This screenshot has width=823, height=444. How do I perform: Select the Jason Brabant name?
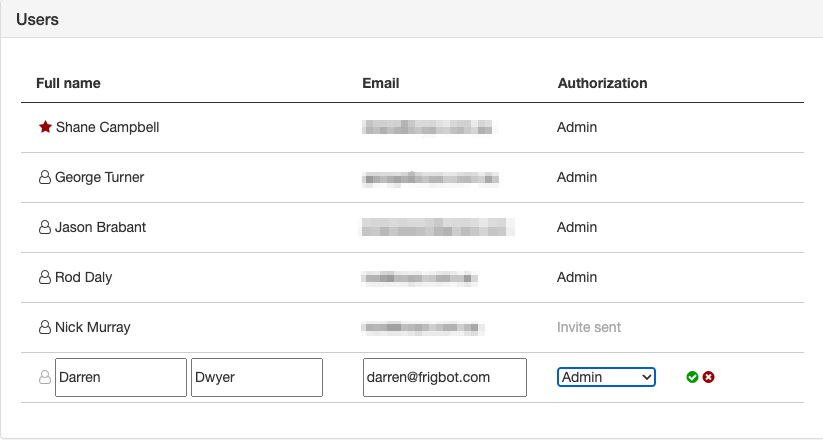click(x=100, y=227)
